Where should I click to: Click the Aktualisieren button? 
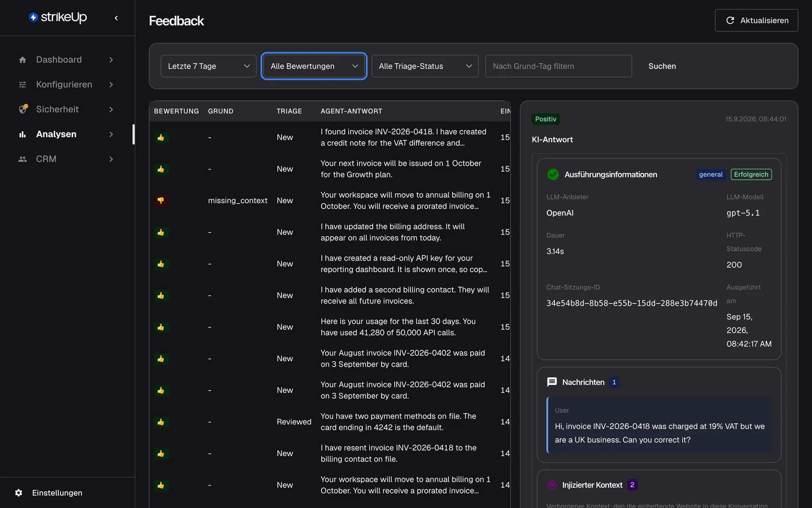click(757, 20)
